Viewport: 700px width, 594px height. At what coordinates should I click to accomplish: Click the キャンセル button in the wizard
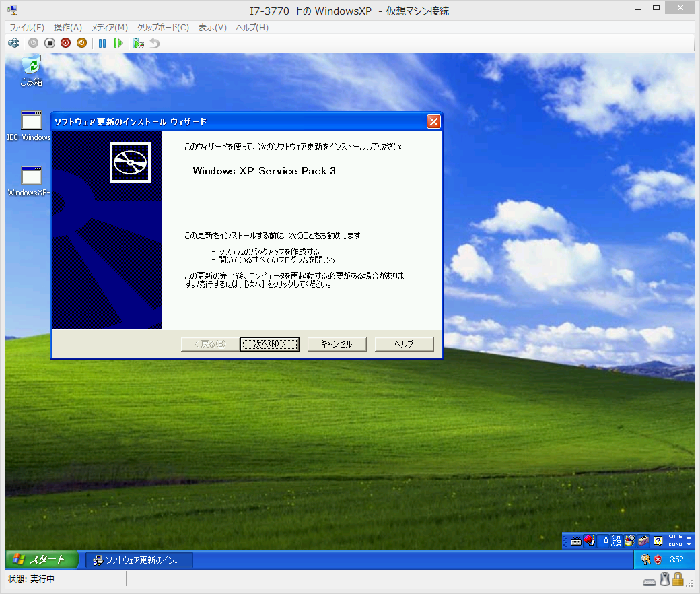pos(337,344)
